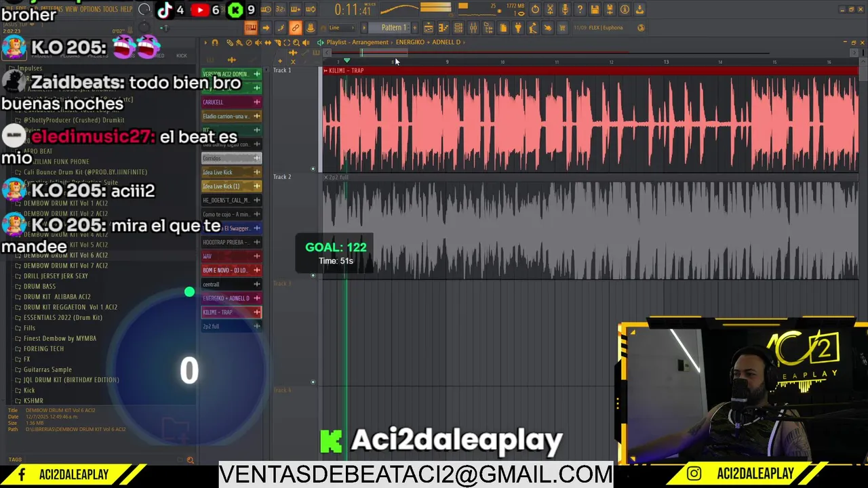Select the Mute tool crossed speaker
The image size is (868, 488).
(258, 42)
